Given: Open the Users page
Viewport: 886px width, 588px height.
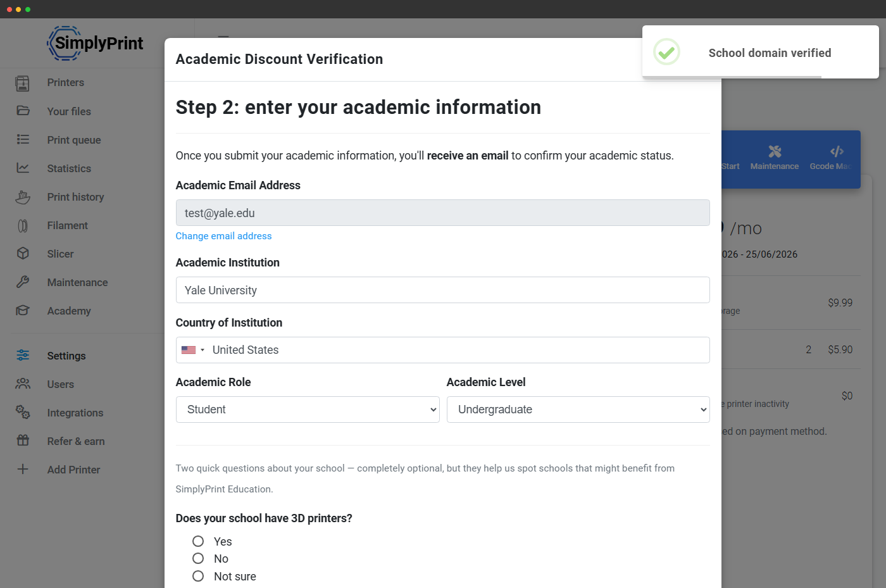Looking at the screenshot, I should (61, 384).
